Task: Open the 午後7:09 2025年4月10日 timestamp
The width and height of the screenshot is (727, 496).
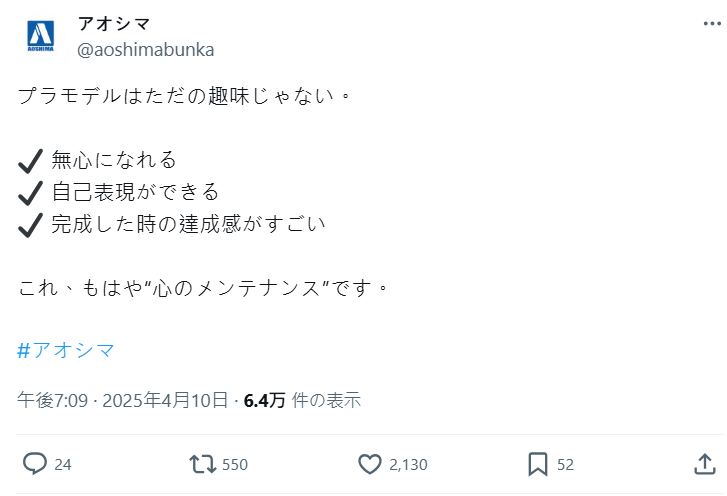Action: (x=123, y=401)
